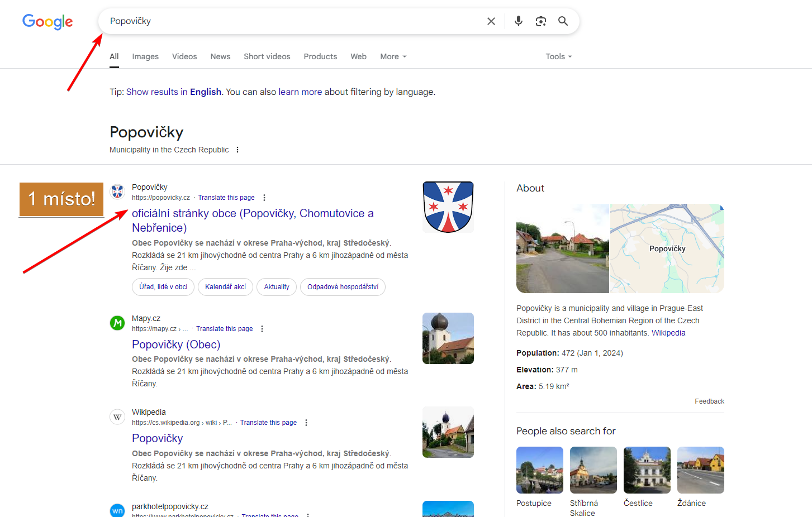The image size is (812, 517).
Task: Click the magnifier search icon
Action: point(563,21)
